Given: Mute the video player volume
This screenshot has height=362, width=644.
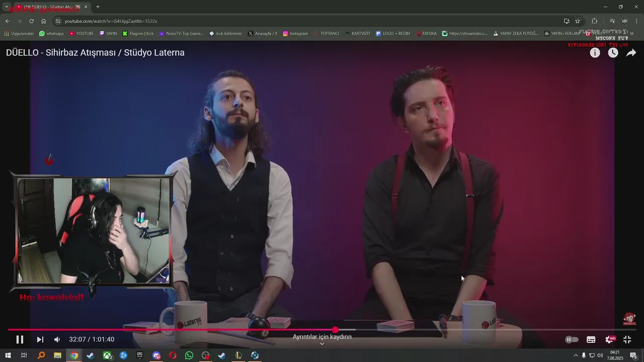Looking at the screenshot, I should [x=57, y=339].
